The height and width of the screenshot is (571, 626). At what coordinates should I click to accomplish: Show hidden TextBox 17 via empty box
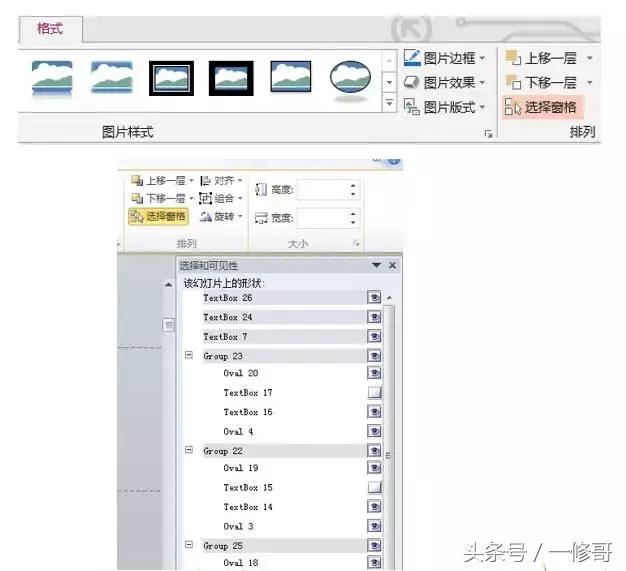click(374, 393)
